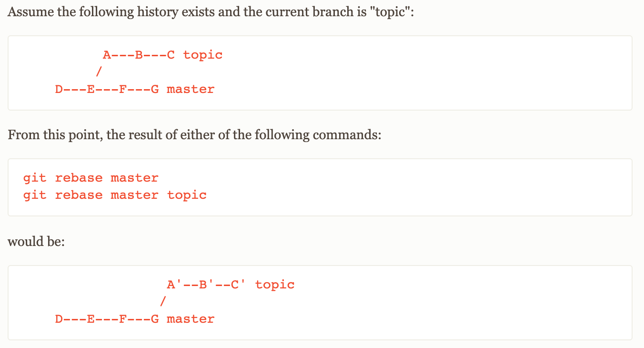The height and width of the screenshot is (348, 644).
Task: Click 'D---E---F---G master' in first diagram
Action: click(x=135, y=89)
